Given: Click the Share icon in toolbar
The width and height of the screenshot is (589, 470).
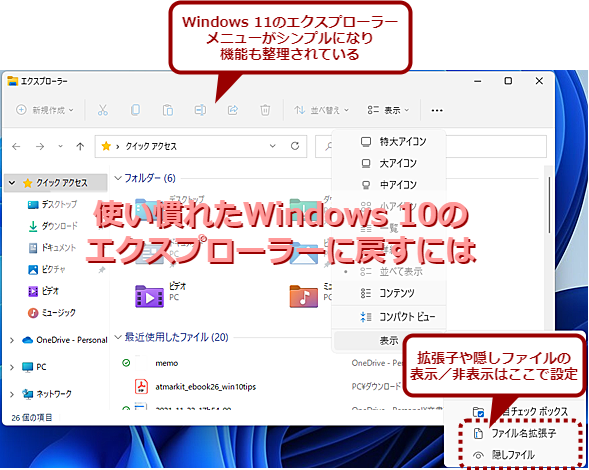Looking at the screenshot, I should pos(233,110).
